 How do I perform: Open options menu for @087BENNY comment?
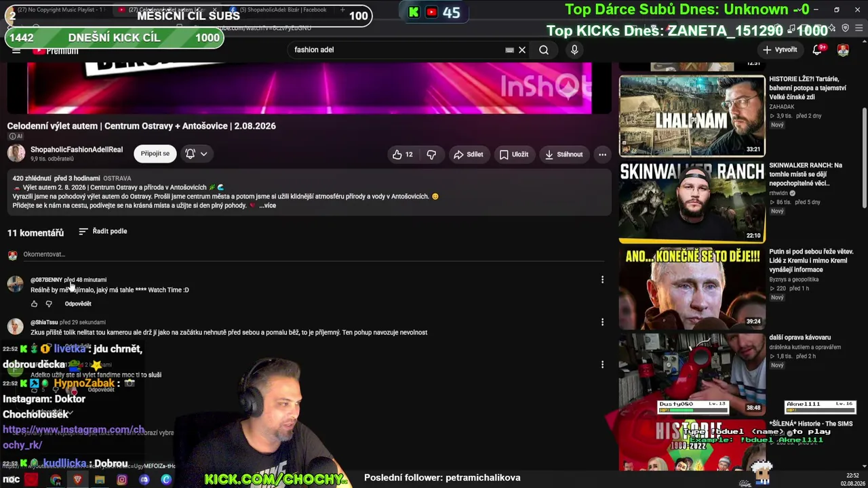point(602,279)
